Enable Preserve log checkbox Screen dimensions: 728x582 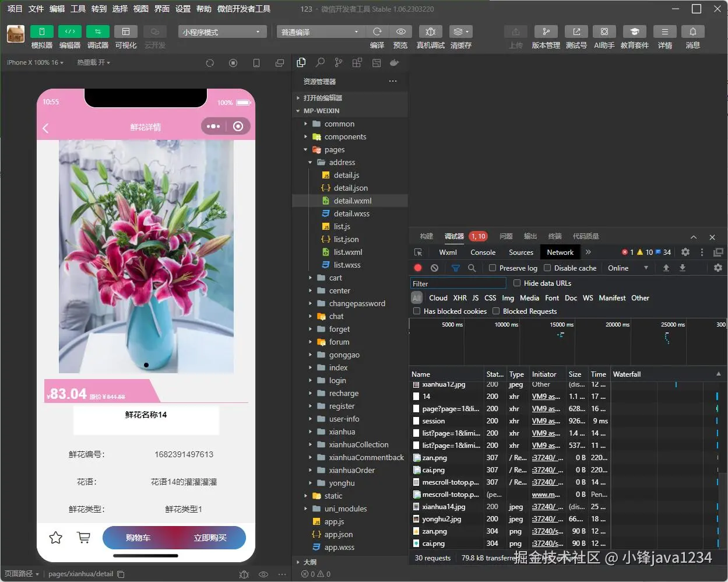pyautogui.click(x=493, y=268)
